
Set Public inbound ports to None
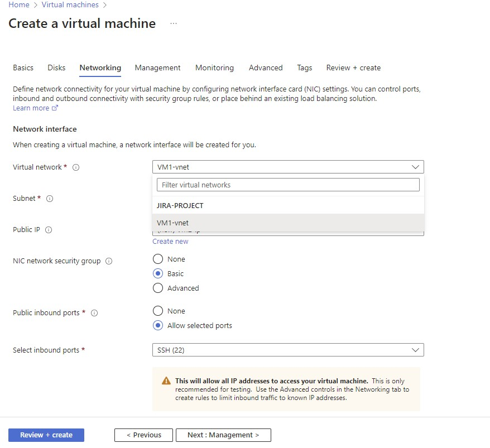click(157, 311)
